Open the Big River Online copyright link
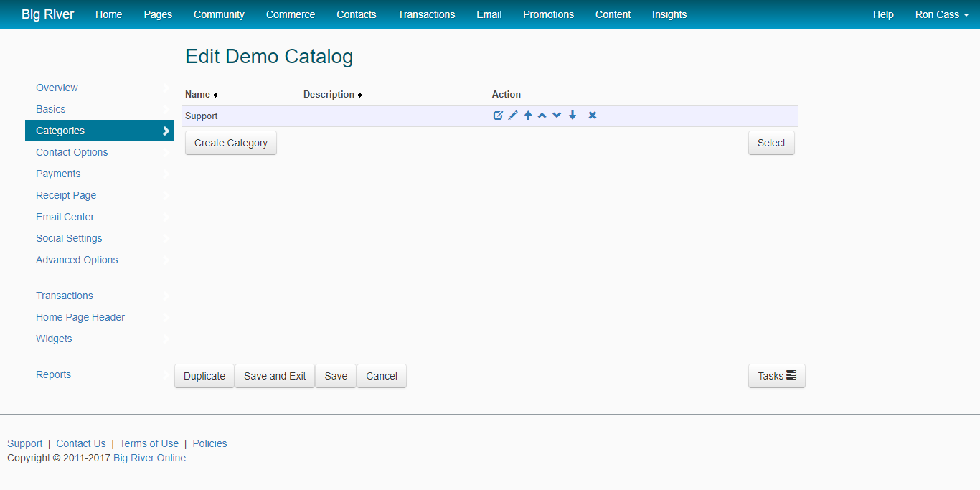This screenshot has width=980, height=490. pyautogui.click(x=149, y=458)
